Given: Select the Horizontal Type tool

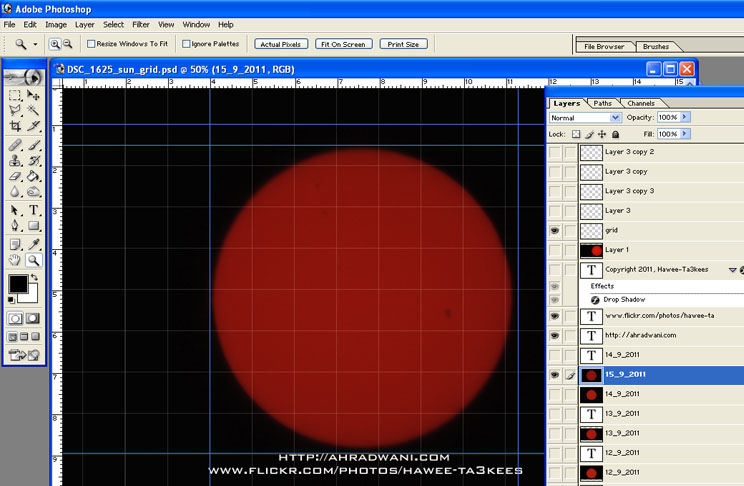Looking at the screenshot, I should point(34,210).
